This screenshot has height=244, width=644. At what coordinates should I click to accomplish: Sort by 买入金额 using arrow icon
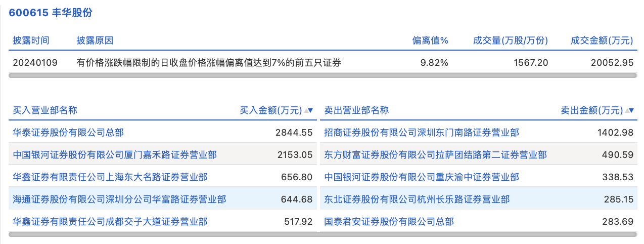coord(308,110)
